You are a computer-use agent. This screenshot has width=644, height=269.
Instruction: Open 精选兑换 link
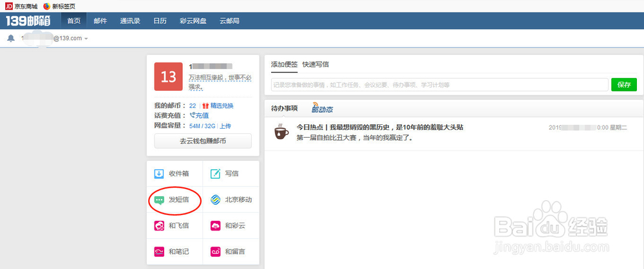pos(222,106)
